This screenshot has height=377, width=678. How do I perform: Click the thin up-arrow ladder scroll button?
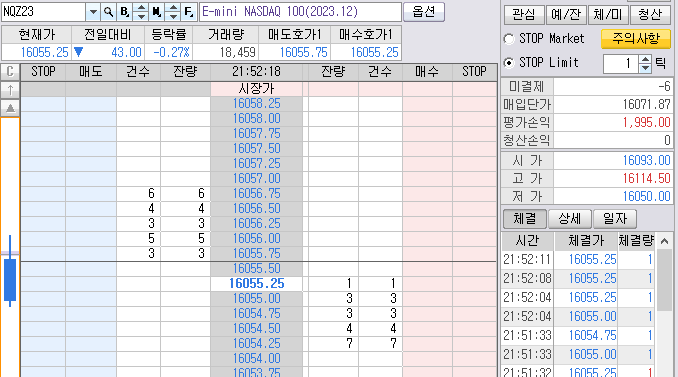click(10, 90)
